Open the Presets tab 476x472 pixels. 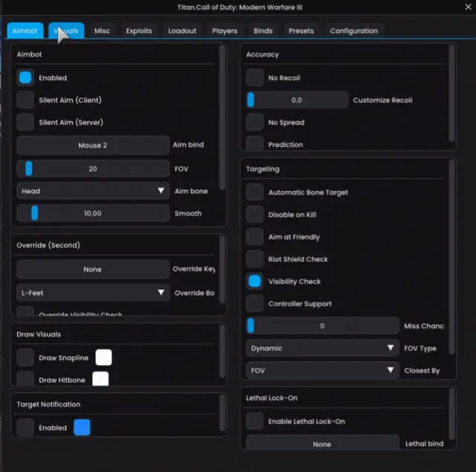[x=301, y=30]
